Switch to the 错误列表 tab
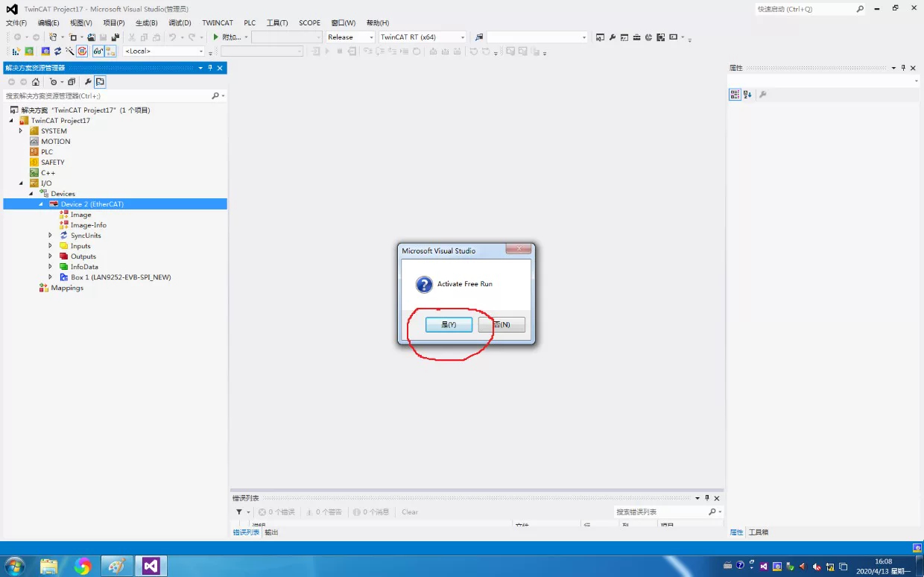The image size is (924, 577). (x=246, y=532)
